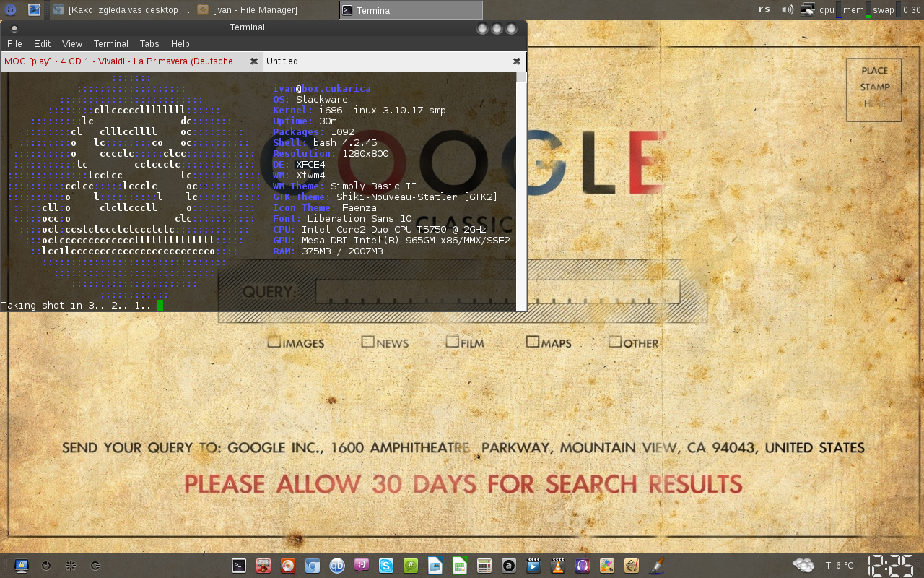Click the 'Font: Liberation Sans 10' line
Image resolution: width=924 pixels, height=578 pixels.
pos(342,219)
